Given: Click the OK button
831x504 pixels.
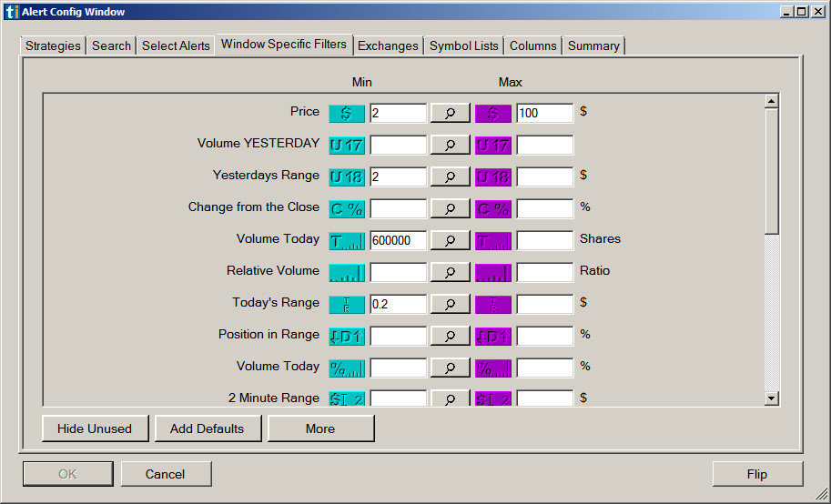Looking at the screenshot, I should tap(68, 474).
